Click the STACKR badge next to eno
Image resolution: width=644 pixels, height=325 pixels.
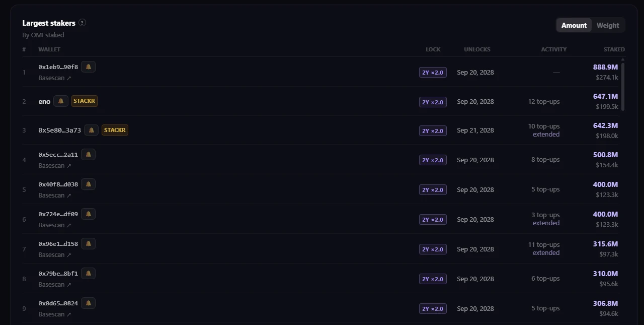[84, 101]
